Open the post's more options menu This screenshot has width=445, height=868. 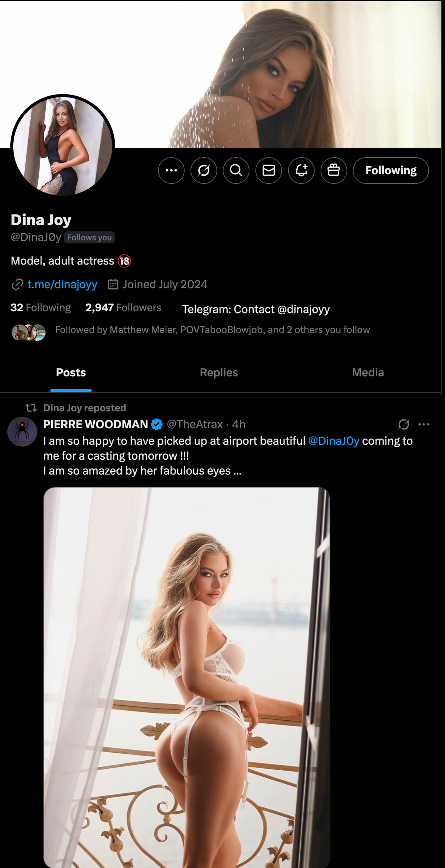(x=423, y=424)
